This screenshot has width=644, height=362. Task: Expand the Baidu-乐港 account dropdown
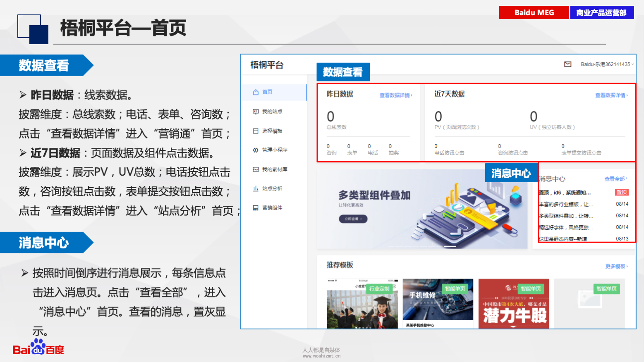point(607,64)
